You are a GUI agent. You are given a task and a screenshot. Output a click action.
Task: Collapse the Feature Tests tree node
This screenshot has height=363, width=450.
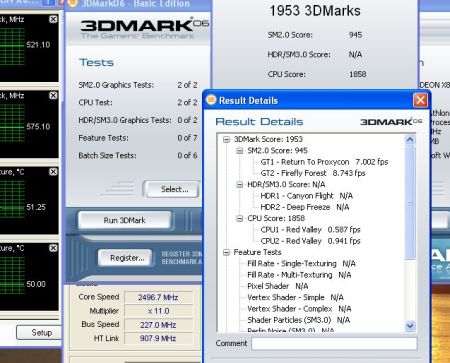226,253
